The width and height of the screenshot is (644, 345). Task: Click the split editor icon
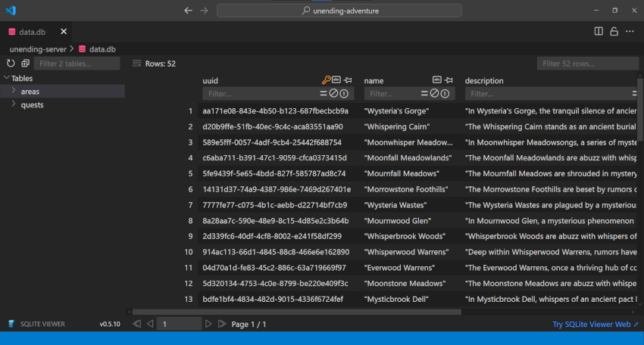pos(599,31)
